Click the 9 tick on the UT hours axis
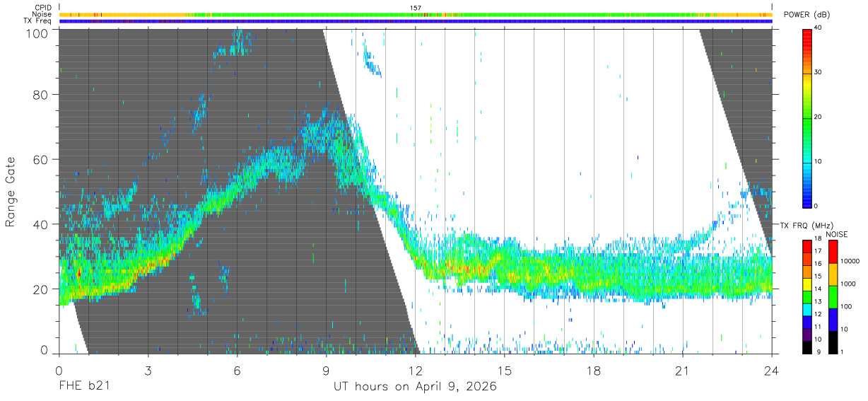This screenshot has width=868, height=401. coord(326,370)
